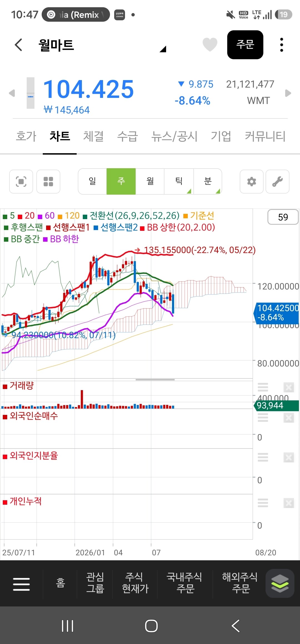The height and width of the screenshot is (644, 300).
Task: Tap the 5-period moving average legend
Action: tap(9, 216)
